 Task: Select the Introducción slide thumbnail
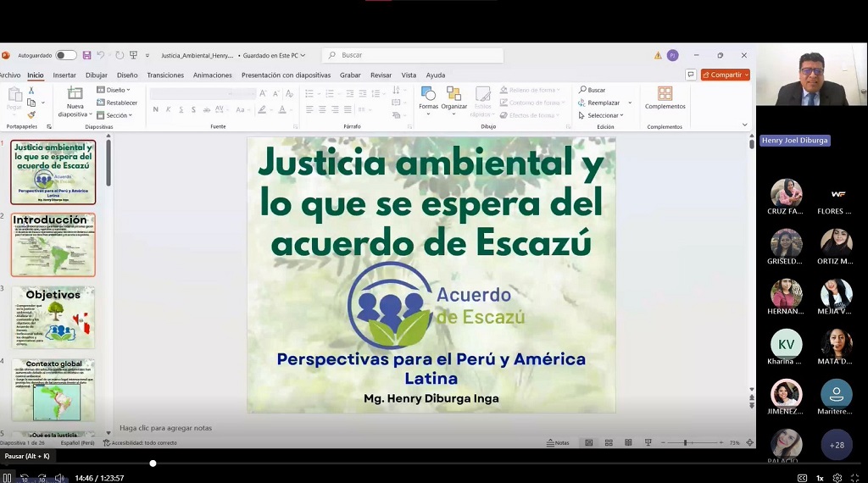pyautogui.click(x=53, y=244)
